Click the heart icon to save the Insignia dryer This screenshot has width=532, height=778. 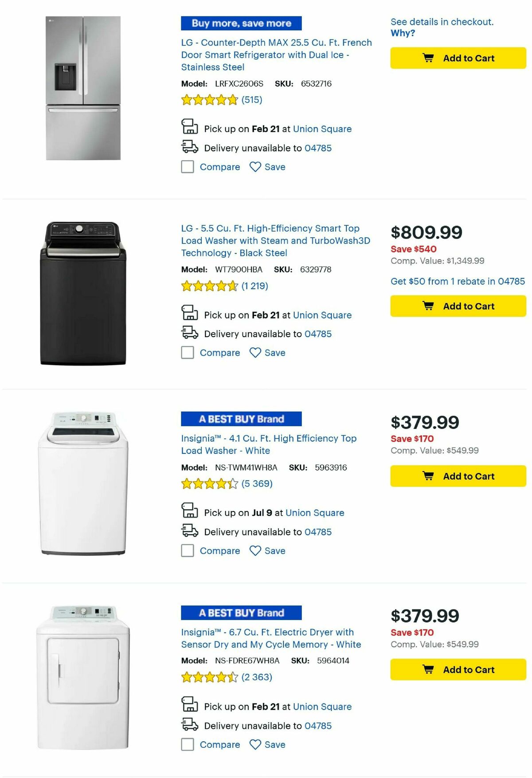[256, 745]
